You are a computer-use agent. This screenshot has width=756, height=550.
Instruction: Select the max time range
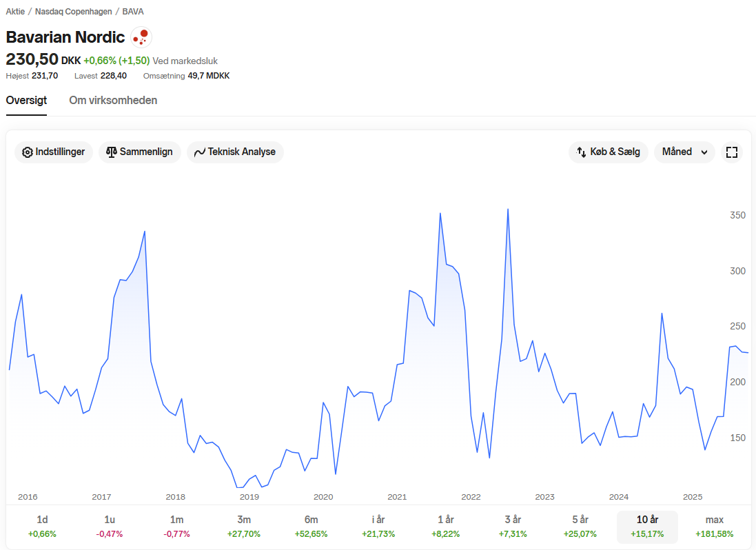715,527
